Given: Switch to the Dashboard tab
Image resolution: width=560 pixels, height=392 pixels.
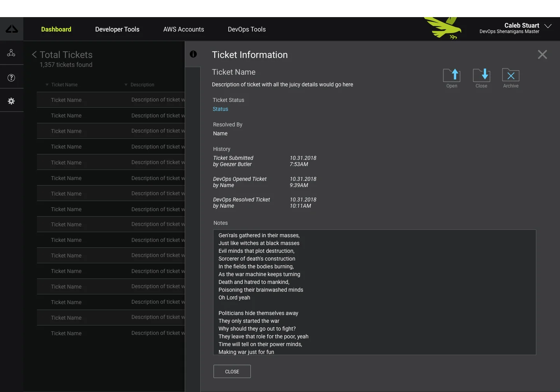Looking at the screenshot, I should 56,29.
